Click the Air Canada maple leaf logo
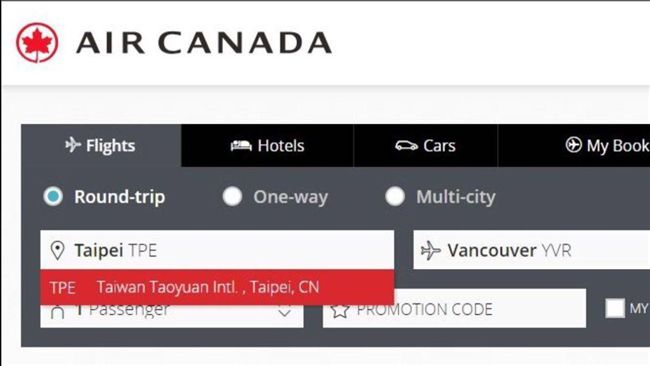650x366 pixels. pos(37,43)
